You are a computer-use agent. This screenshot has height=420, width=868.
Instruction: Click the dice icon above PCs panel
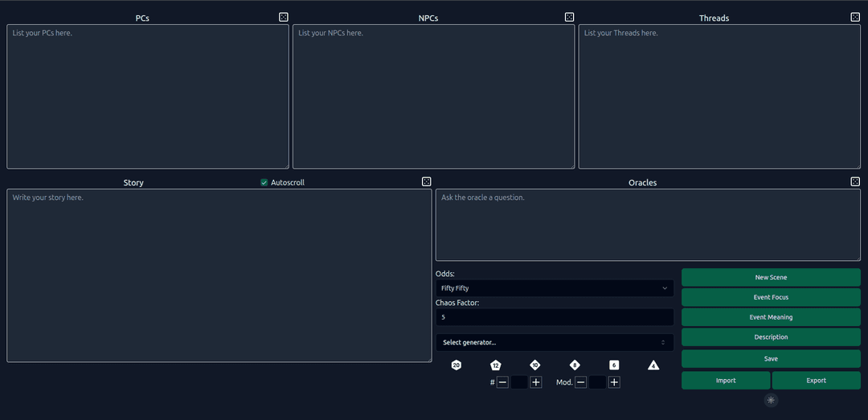tap(284, 17)
